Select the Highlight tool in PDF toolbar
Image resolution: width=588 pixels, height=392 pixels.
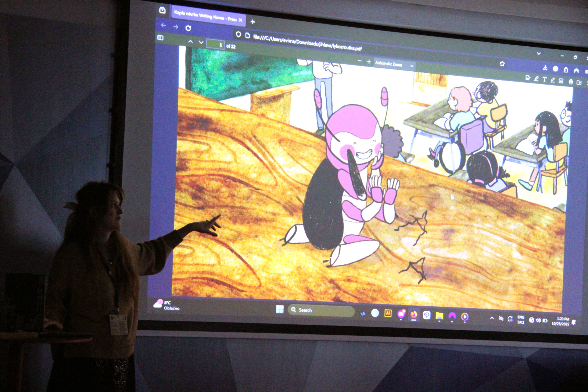point(536,79)
